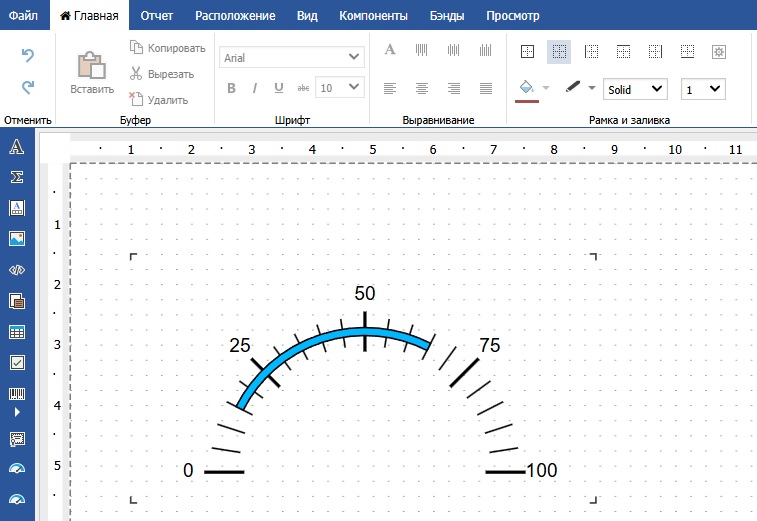Click the Вставить paste button
The width and height of the screenshot is (757, 521).
(92, 72)
